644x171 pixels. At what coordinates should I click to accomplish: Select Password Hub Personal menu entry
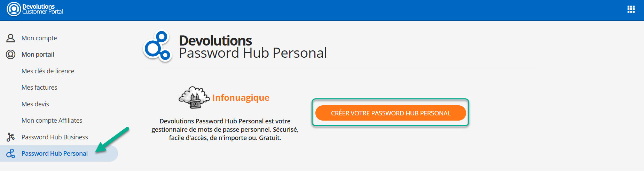(55, 154)
